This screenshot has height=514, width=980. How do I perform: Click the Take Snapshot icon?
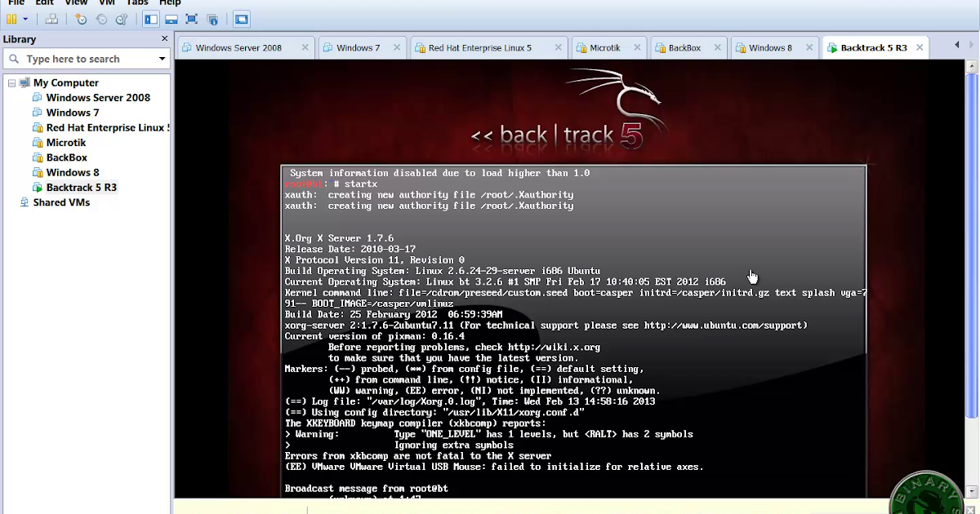tap(81, 19)
